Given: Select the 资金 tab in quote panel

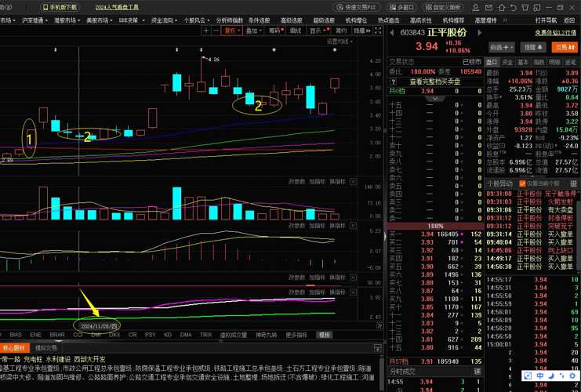Looking at the screenshot, I should point(508,62).
